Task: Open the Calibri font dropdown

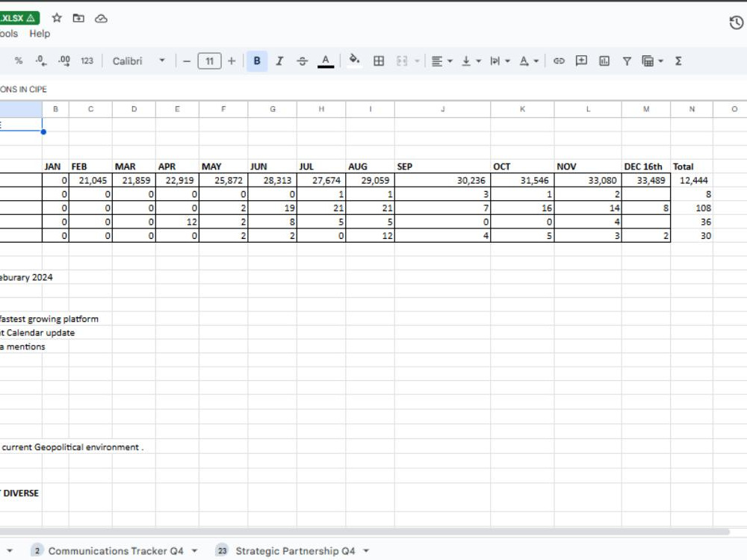Action: point(139,61)
